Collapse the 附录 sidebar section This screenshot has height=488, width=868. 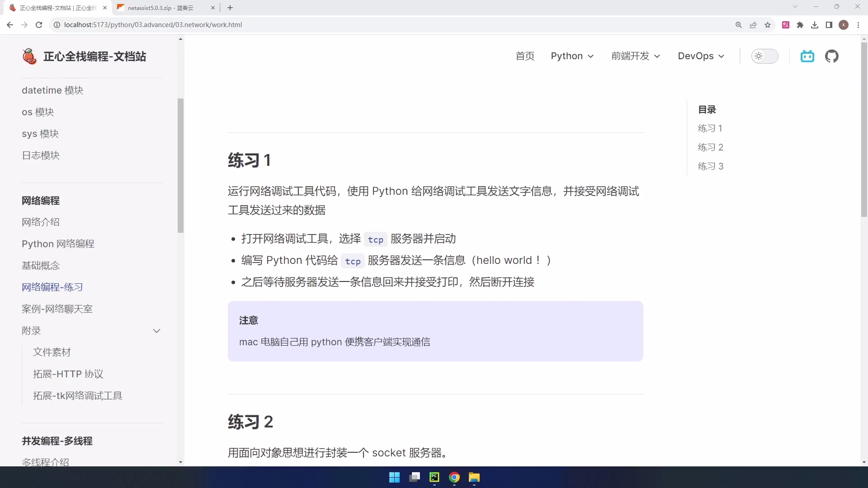pos(156,331)
